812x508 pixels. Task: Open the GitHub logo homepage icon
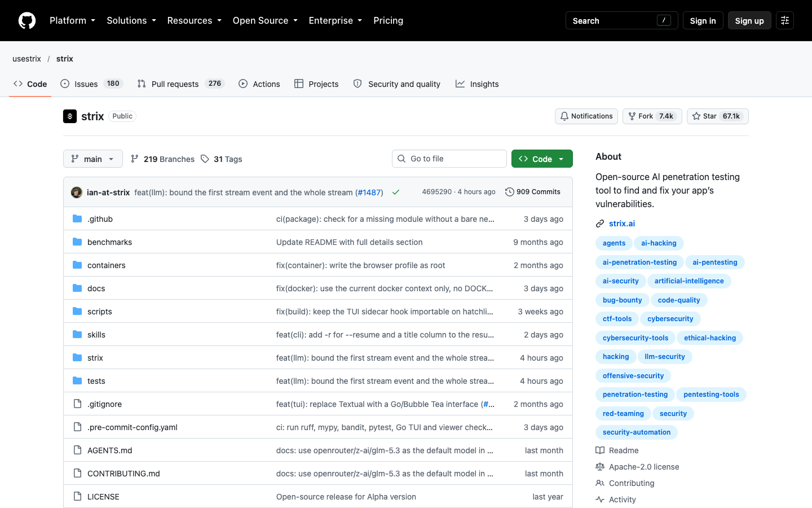click(27, 20)
